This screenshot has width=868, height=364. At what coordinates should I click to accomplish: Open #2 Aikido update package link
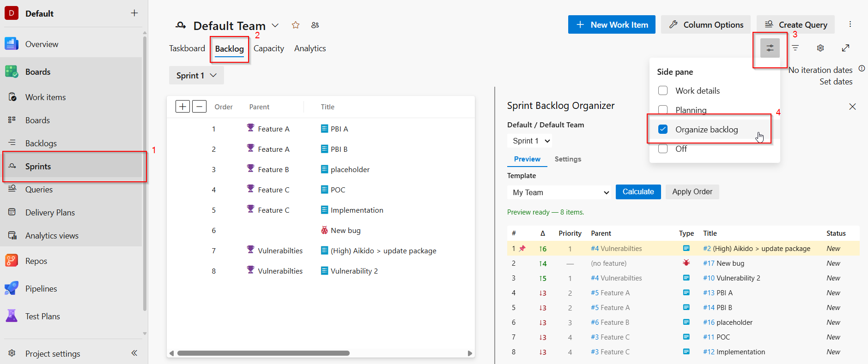click(757, 248)
